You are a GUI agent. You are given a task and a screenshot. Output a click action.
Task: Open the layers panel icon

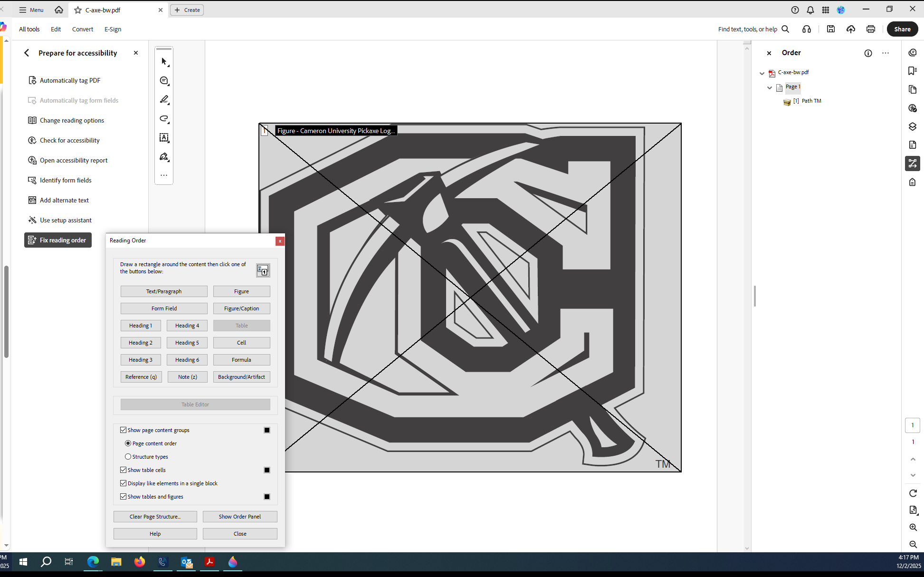(x=912, y=126)
